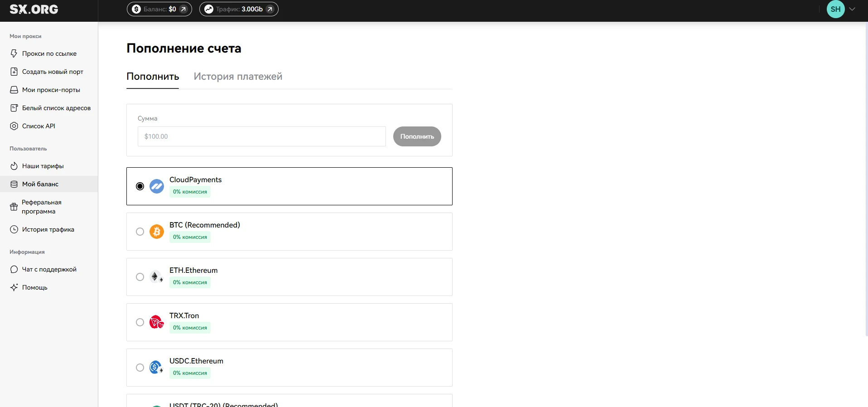The image size is (868, 407).
Task: Focus the Сумма amount input field
Action: point(262,136)
